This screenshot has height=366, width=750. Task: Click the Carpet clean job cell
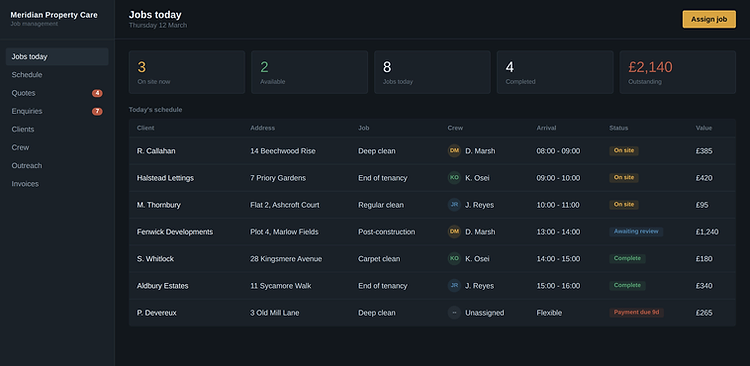point(379,259)
